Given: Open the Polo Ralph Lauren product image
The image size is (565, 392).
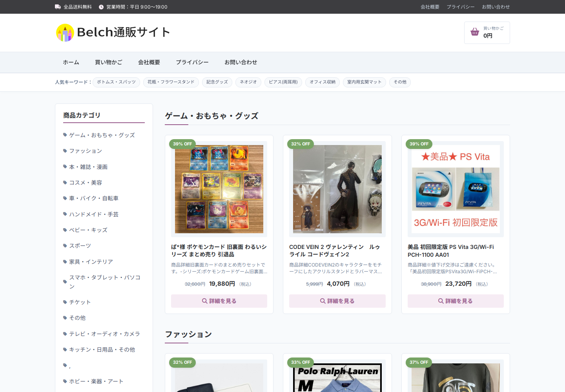Looking at the screenshot, I should pos(337,377).
